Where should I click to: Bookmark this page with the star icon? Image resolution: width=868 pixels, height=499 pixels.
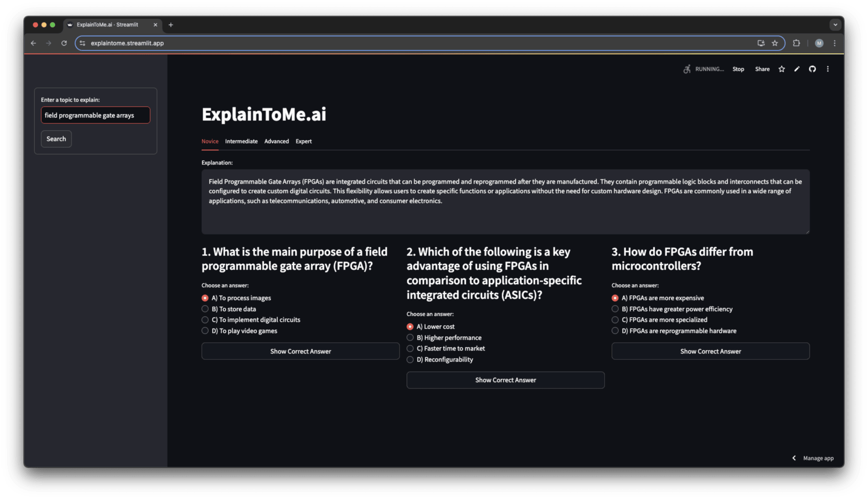(775, 43)
